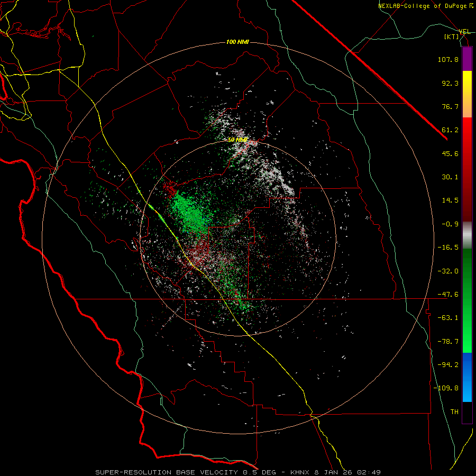Select the 14.5 scale value
476x476 pixels.
coord(450,200)
